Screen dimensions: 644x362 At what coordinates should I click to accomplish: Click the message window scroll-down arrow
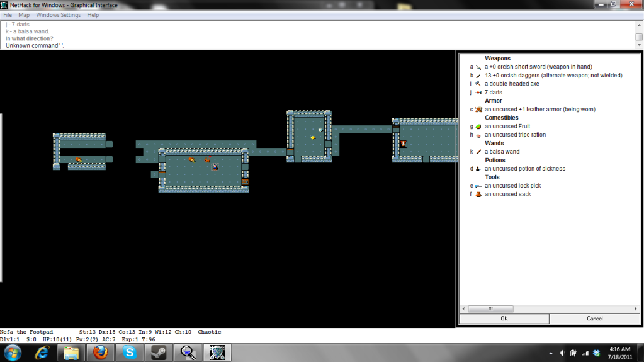639,45
